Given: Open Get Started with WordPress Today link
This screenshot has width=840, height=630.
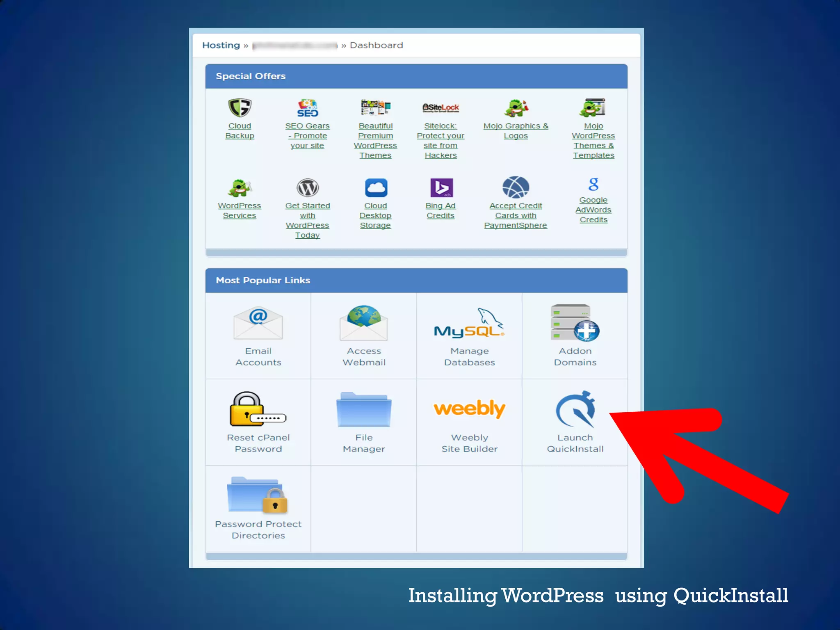Looking at the screenshot, I should click(x=307, y=220).
